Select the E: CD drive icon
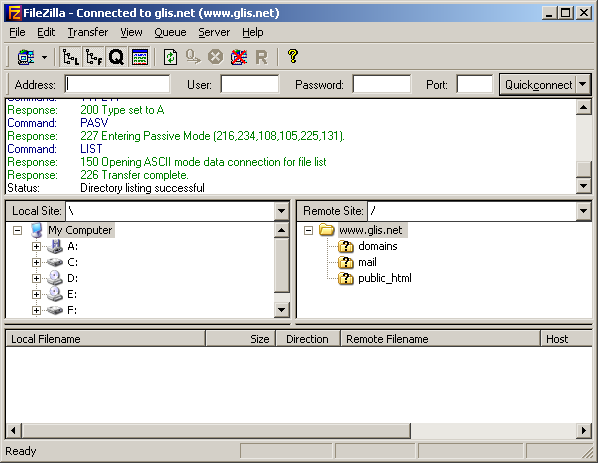 point(55,294)
